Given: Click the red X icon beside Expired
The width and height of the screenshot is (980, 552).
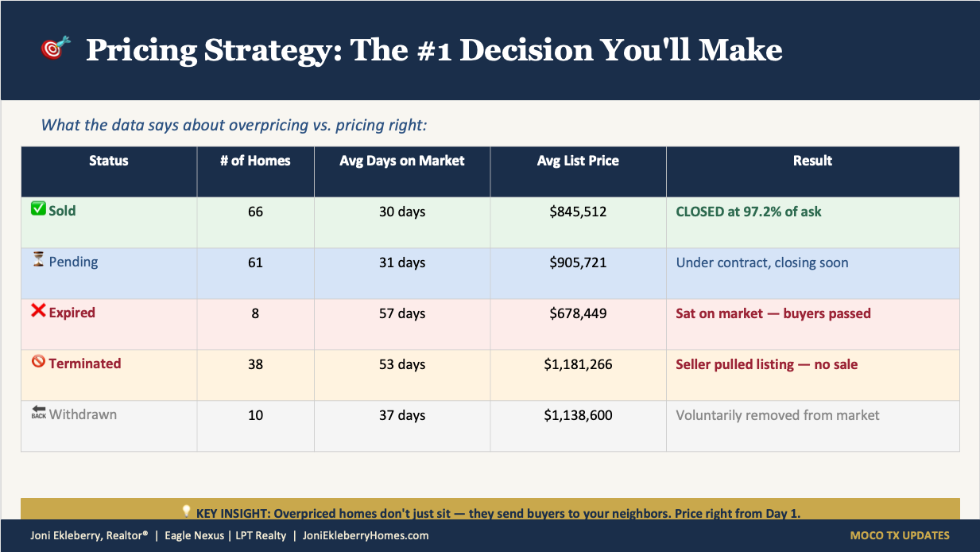Looking at the screenshot, I should point(38,311).
